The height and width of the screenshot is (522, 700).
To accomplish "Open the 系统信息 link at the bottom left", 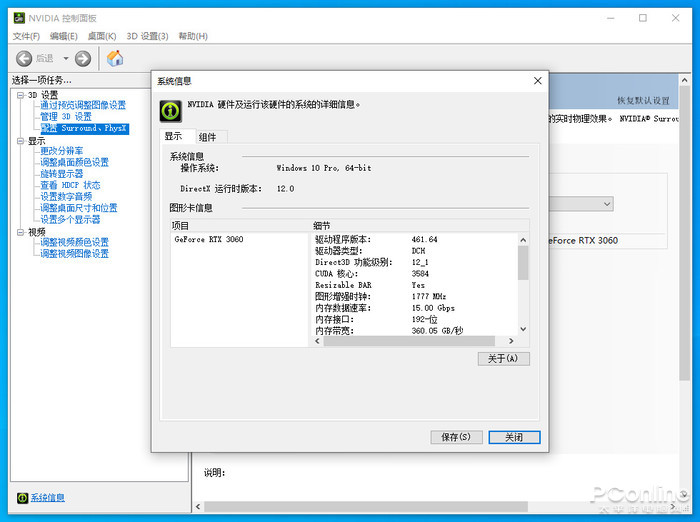I will [47, 497].
